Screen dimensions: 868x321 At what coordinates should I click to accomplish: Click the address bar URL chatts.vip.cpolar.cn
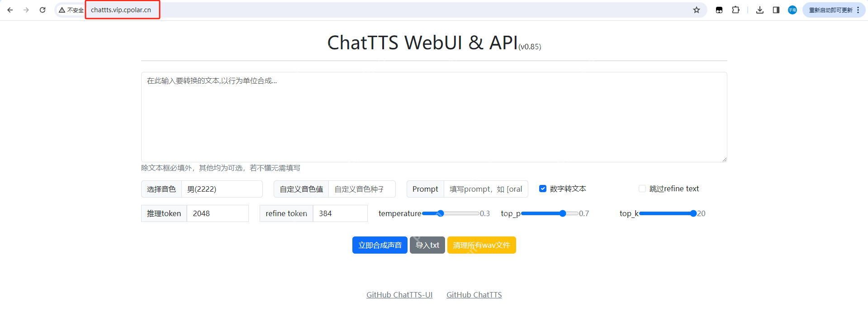(x=121, y=10)
